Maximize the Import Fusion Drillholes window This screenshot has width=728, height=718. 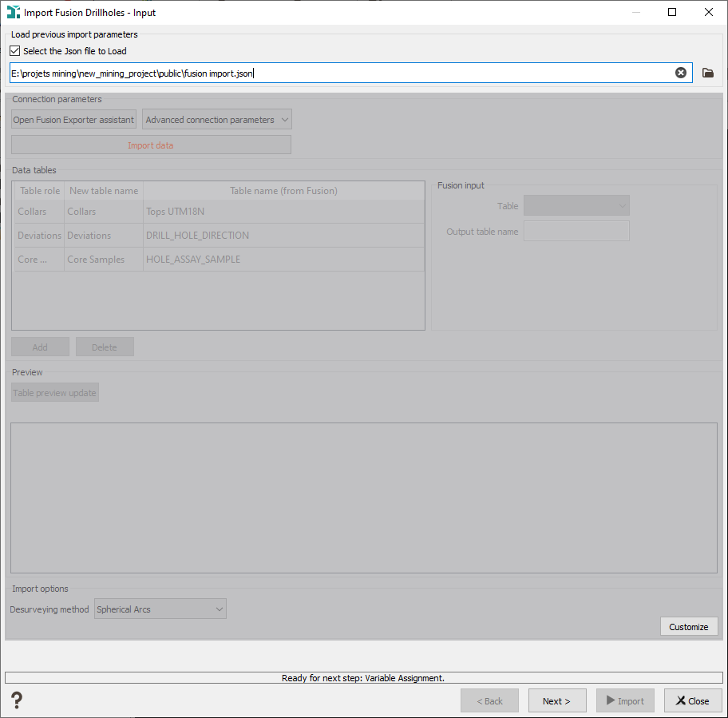[x=672, y=12]
